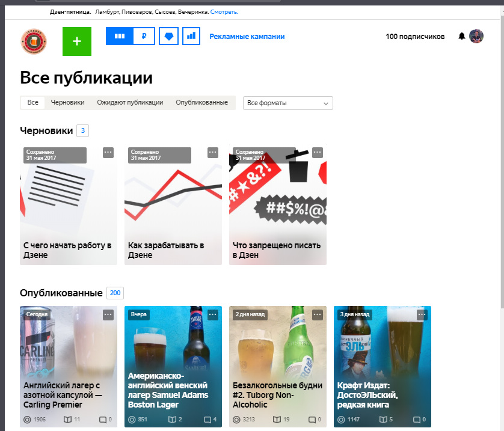Viewport: 504px width, 431px height.
Task: Open the channel beer logo avatar
Action: click(34, 41)
